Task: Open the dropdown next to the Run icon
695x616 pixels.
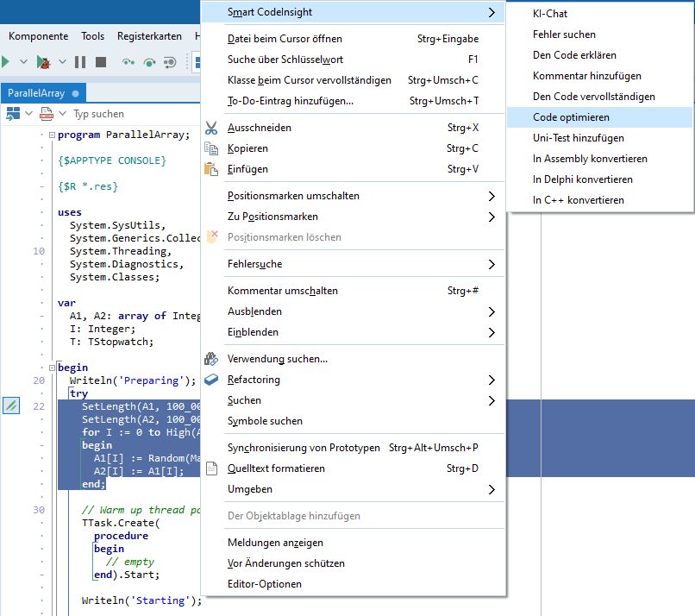Action: click(x=23, y=62)
